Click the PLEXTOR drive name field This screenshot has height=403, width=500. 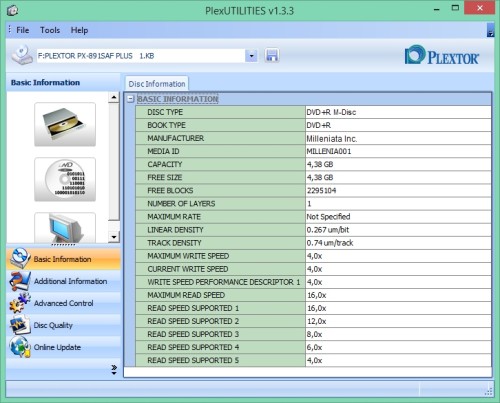(x=141, y=56)
